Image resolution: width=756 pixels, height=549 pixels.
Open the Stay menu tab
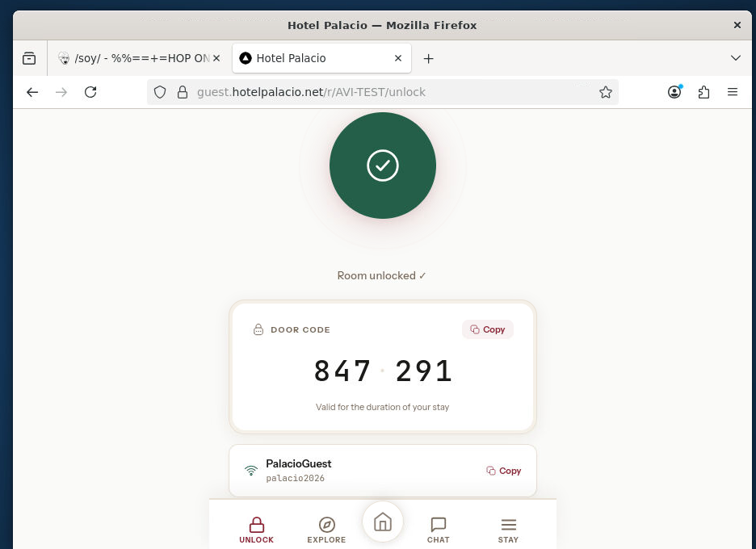pos(508,530)
